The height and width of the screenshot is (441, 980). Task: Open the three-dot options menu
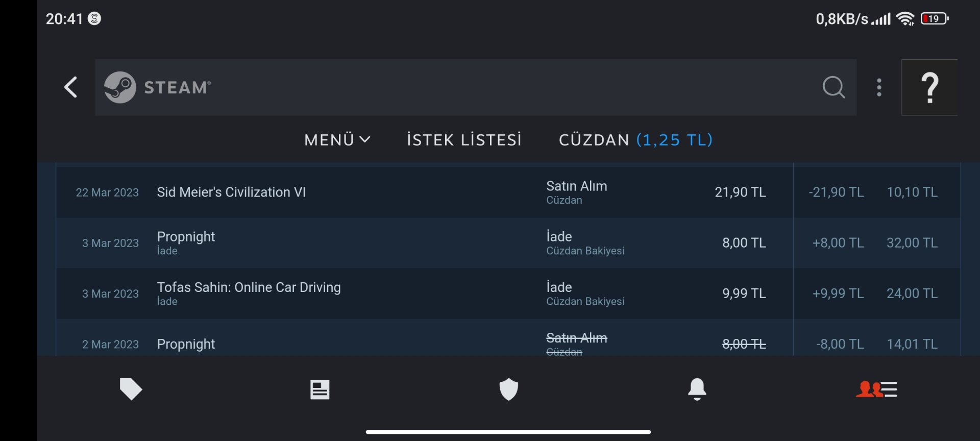[x=879, y=87]
